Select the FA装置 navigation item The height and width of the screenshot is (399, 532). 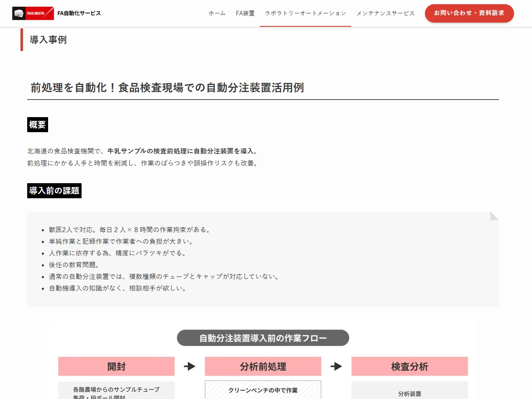pyautogui.click(x=245, y=13)
